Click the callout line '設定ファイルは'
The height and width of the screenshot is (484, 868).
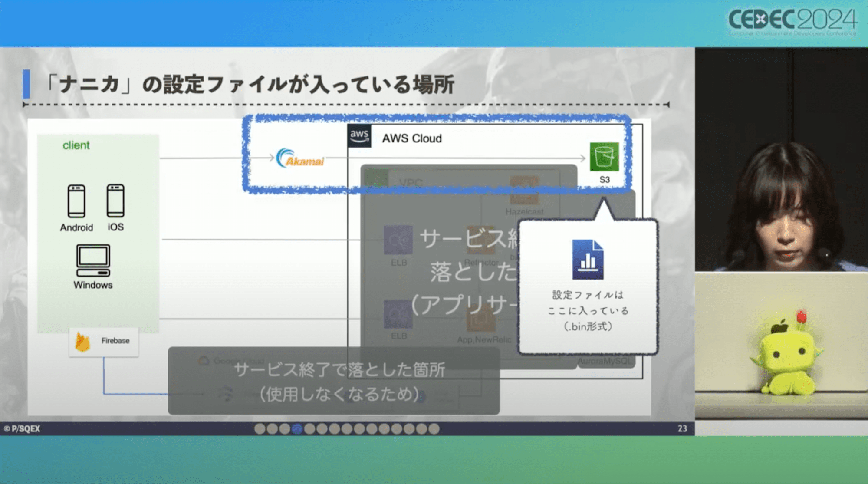588,295
